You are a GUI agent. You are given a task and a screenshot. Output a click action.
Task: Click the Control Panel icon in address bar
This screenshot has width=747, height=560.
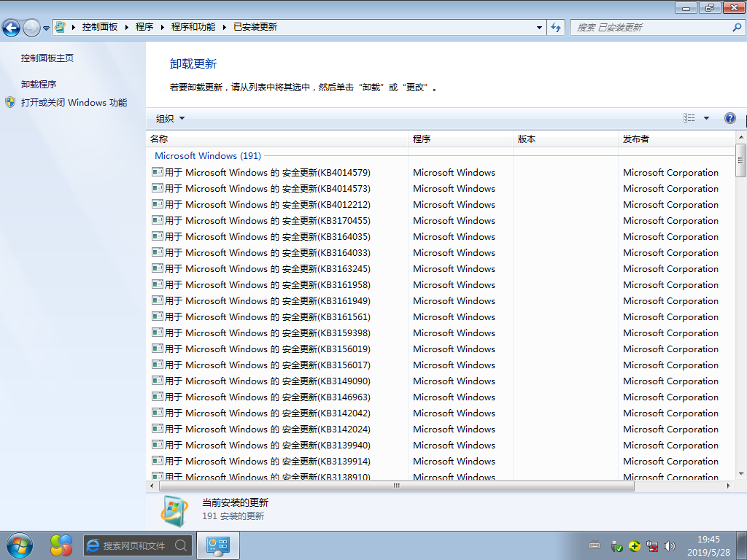point(60,27)
